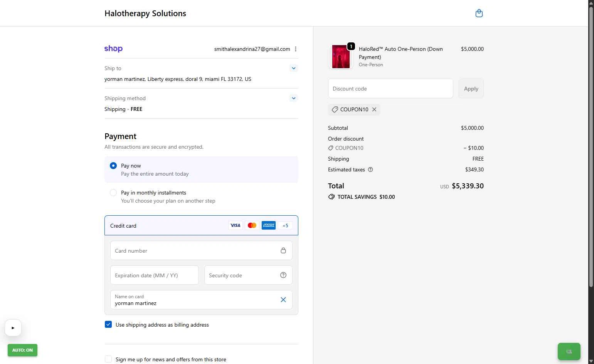Open account options three-dot menu
Screen dimensions: 594x364
pyautogui.click(x=296, y=49)
